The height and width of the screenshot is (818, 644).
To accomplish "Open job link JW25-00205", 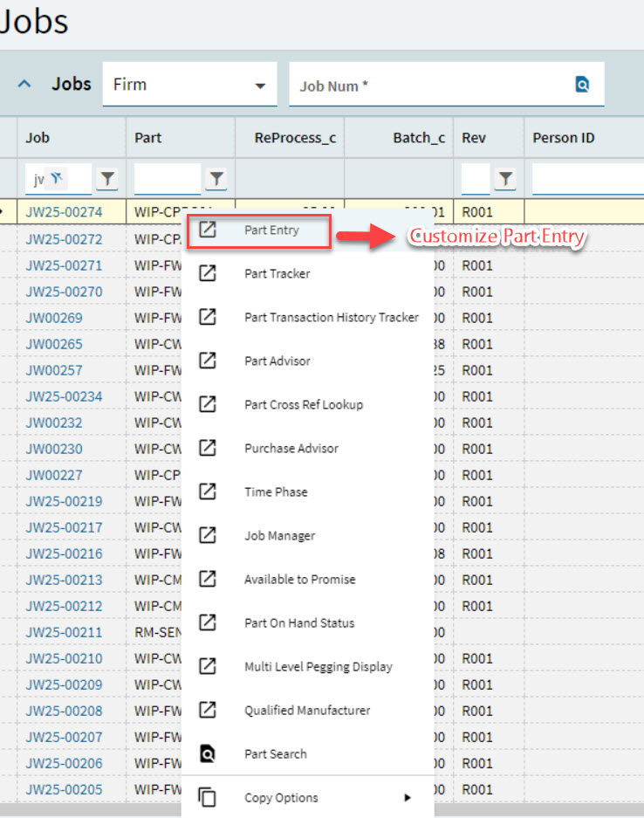I will pos(65,789).
